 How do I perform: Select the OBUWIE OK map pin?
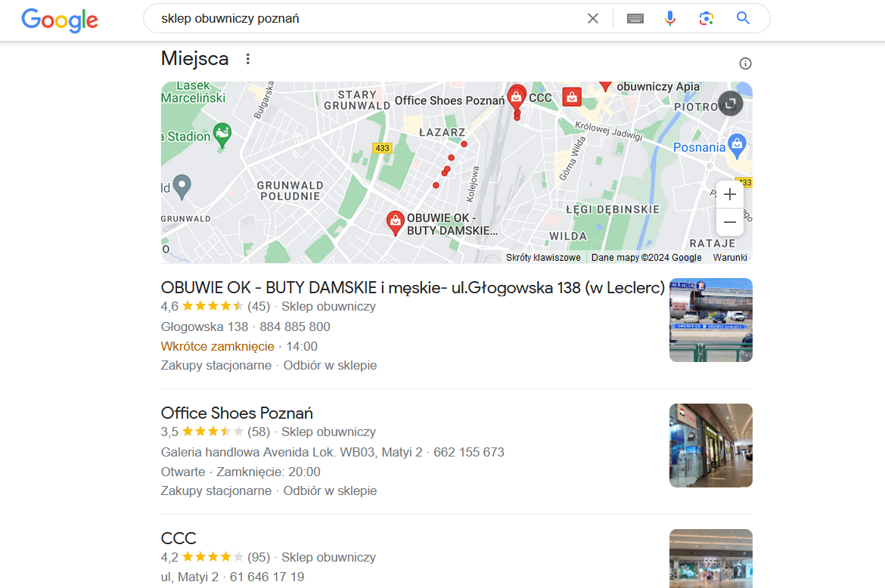pyautogui.click(x=395, y=223)
